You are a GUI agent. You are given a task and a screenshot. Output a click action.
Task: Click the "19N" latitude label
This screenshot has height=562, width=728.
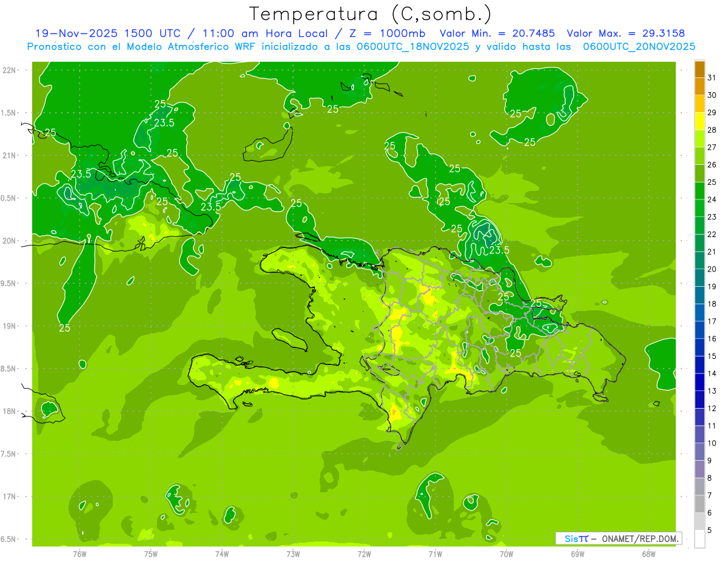point(10,326)
